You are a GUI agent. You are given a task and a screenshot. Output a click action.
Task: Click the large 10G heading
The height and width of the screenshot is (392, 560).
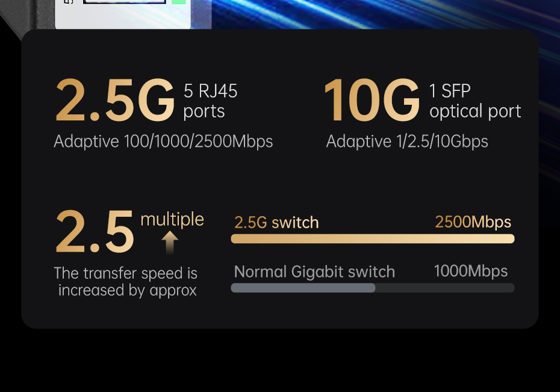[x=371, y=101]
